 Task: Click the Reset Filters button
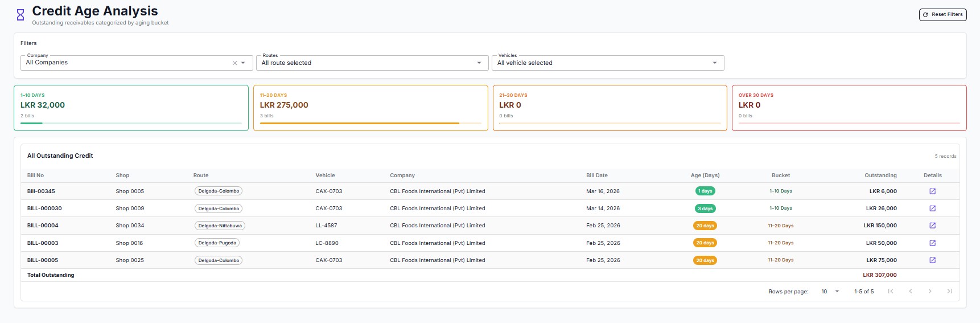[x=942, y=15]
